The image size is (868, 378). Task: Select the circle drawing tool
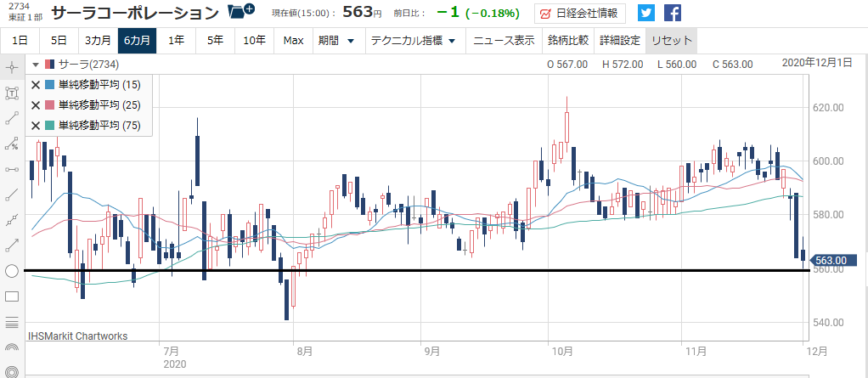point(12,271)
